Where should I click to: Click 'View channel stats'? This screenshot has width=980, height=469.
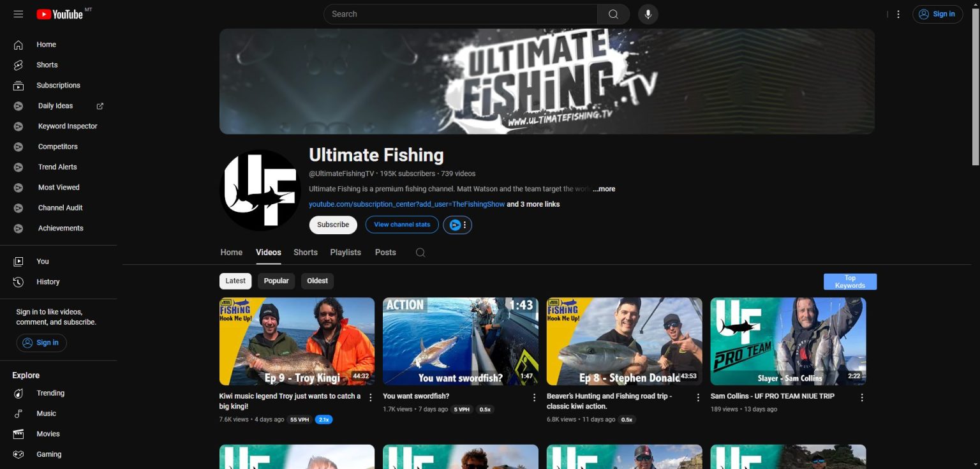click(401, 225)
